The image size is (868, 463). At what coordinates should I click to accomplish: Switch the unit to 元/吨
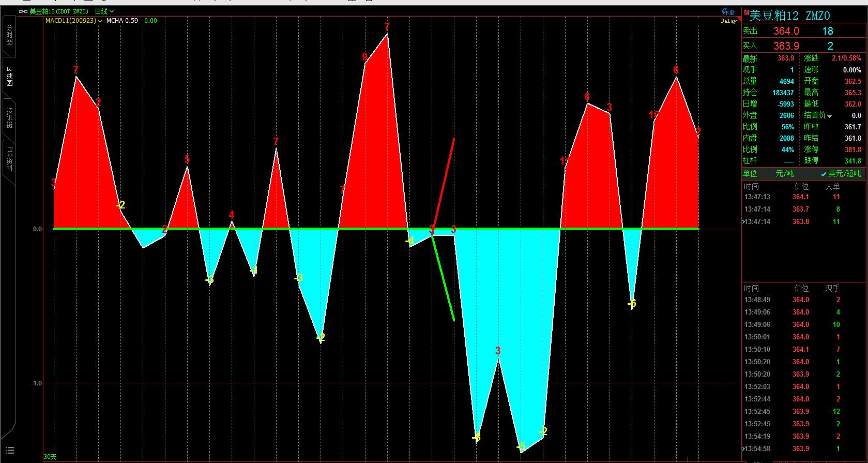point(784,174)
